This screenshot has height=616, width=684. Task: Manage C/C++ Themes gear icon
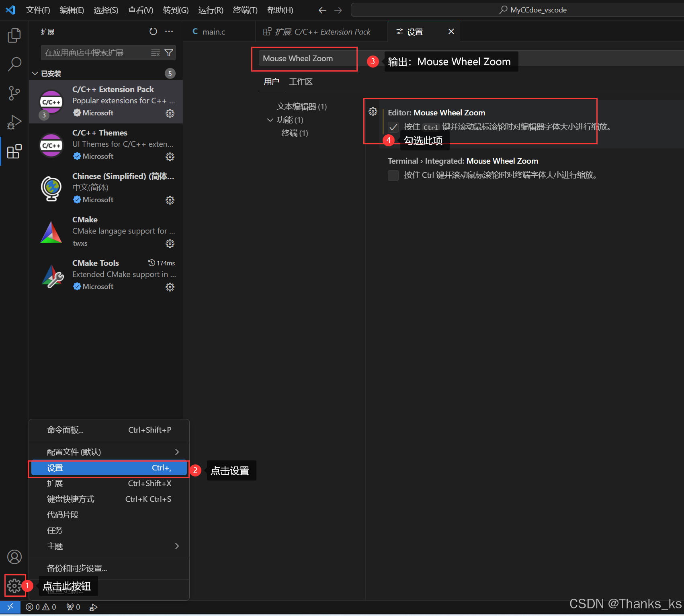pyautogui.click(x=170, y=157)
